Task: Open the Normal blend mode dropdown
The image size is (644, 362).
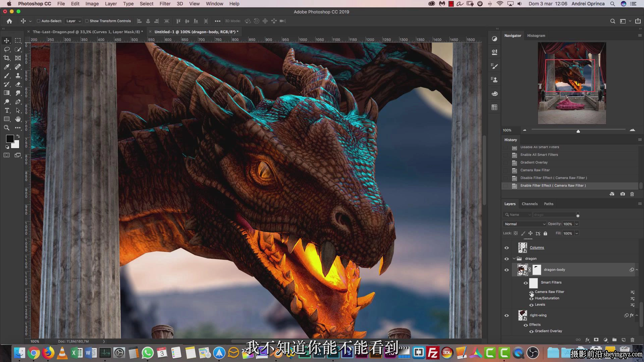Action: coord(525,224)
